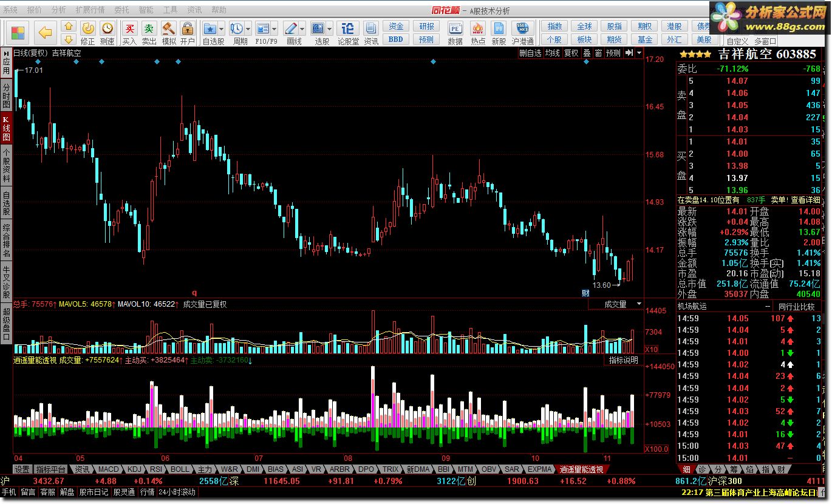Toggle 叠 overlay mode
Viewport: 832px width, 504px height.
(587, 53)
